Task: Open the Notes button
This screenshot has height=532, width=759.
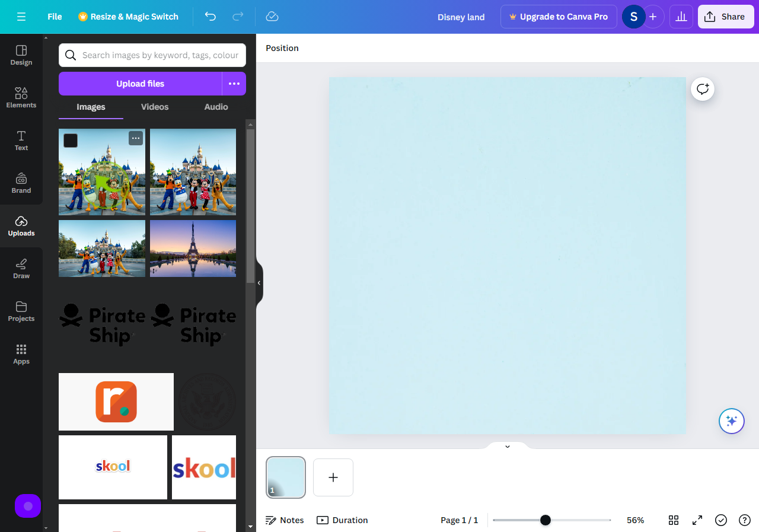Action: pos(285,520)
